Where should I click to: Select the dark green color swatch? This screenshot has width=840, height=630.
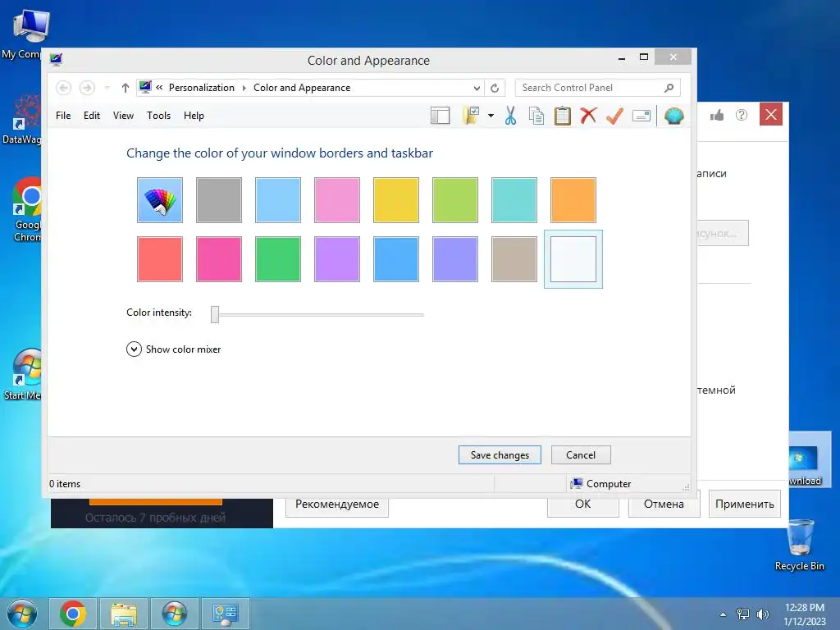(278, 258)
